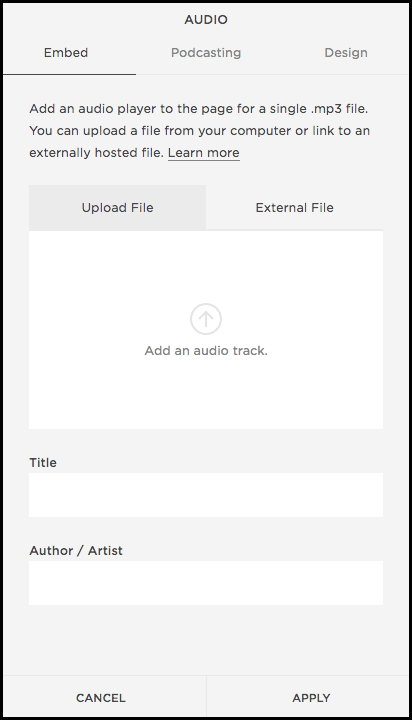
Task: Focus the Author / Artist input box
Action: pos(206,583)
